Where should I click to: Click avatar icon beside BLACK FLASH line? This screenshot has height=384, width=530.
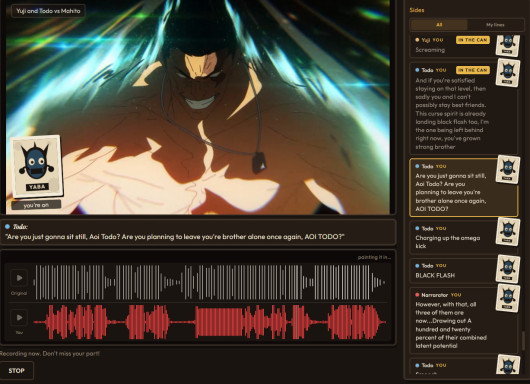(x=508, y=269)
